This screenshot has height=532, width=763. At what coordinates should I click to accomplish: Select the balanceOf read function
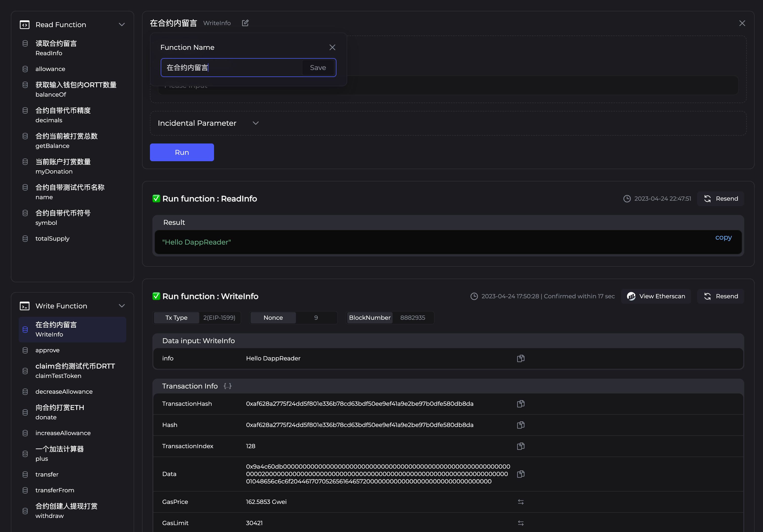(76, 90)
